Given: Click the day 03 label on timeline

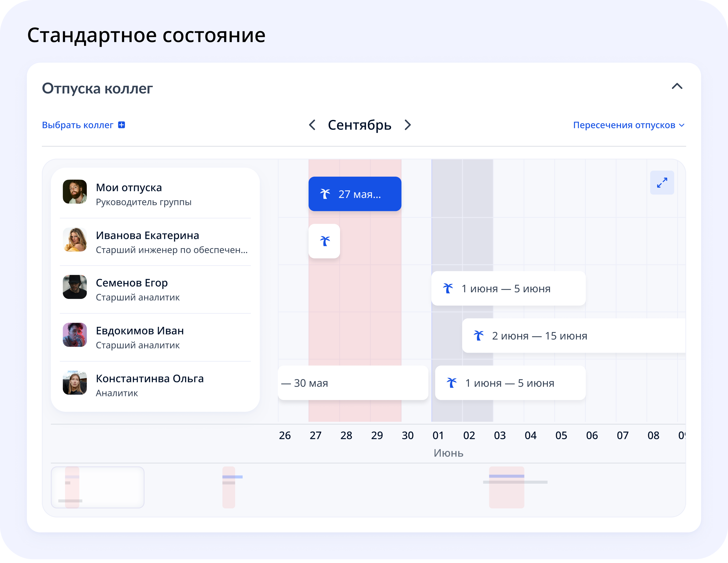Looking at the screenshot, I should [500, 435].
